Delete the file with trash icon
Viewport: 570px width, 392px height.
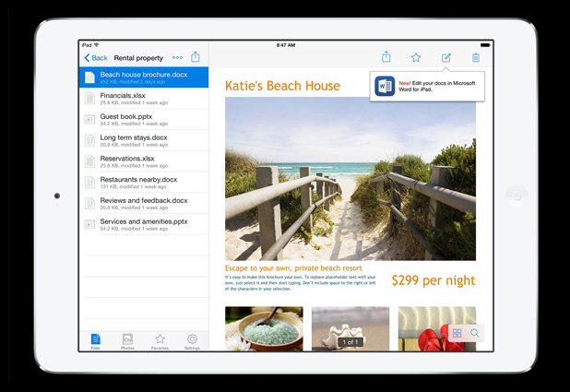coord(476,57)
